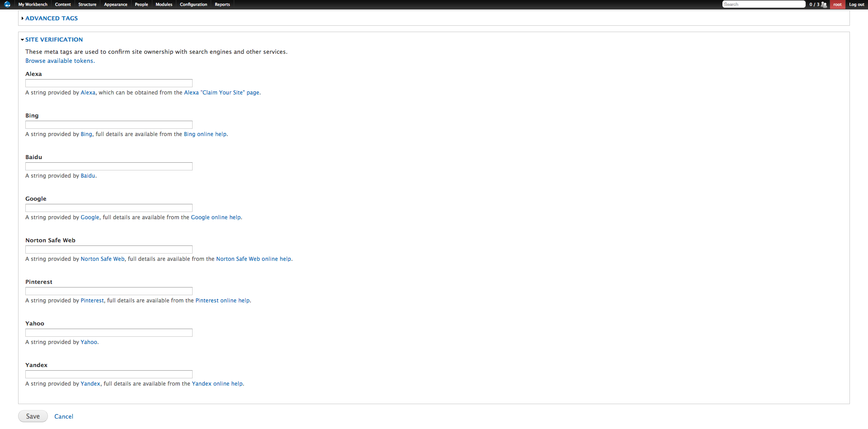The image size is (868, 429).
Task: Open the Yandex provider link
Action: tap(90, 384)
